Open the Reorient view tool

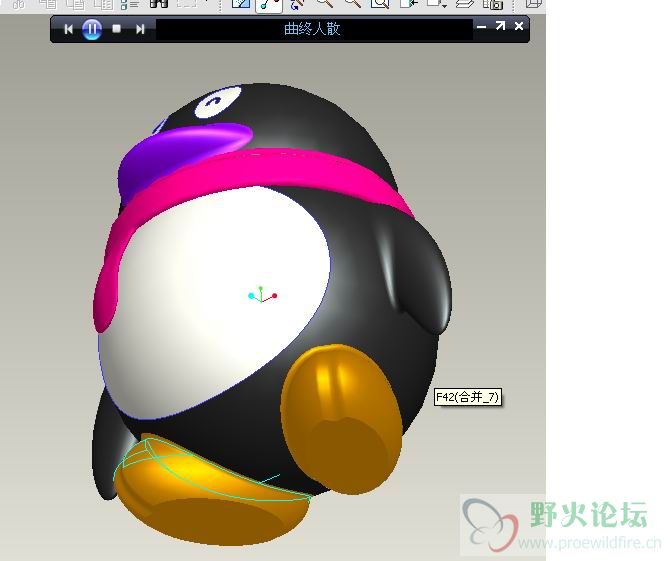click(x=408, y=4)
